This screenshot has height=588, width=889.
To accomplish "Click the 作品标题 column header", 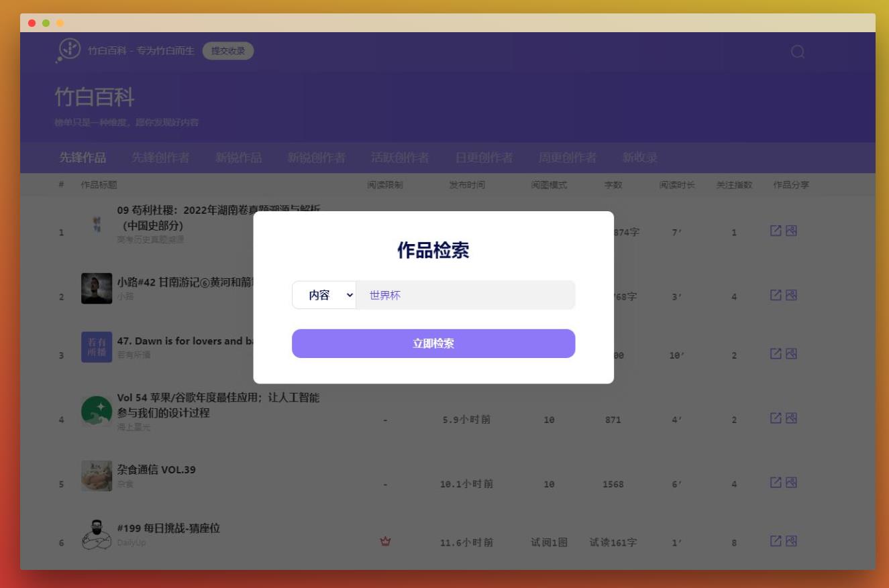I will pos(99,185).
